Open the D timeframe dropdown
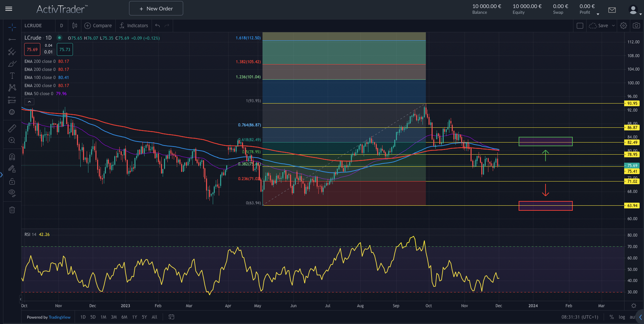Screen dimensions: 644x324 coord(62,26)
